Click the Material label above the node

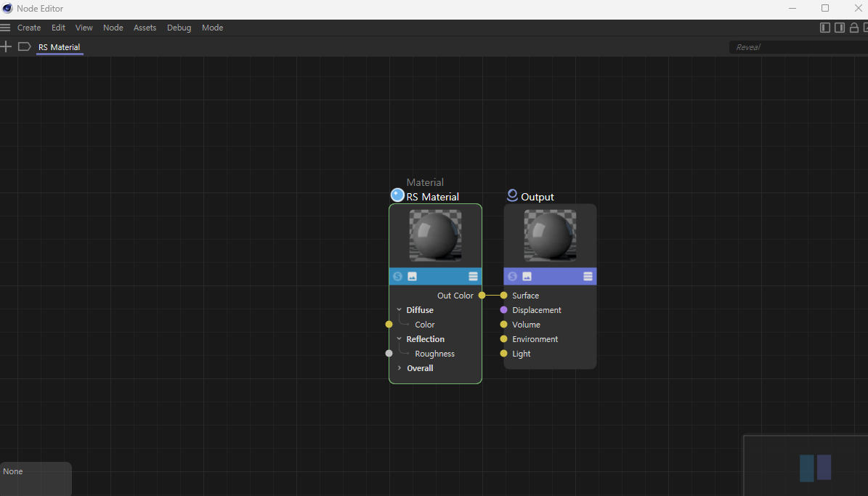coord(425,183)
